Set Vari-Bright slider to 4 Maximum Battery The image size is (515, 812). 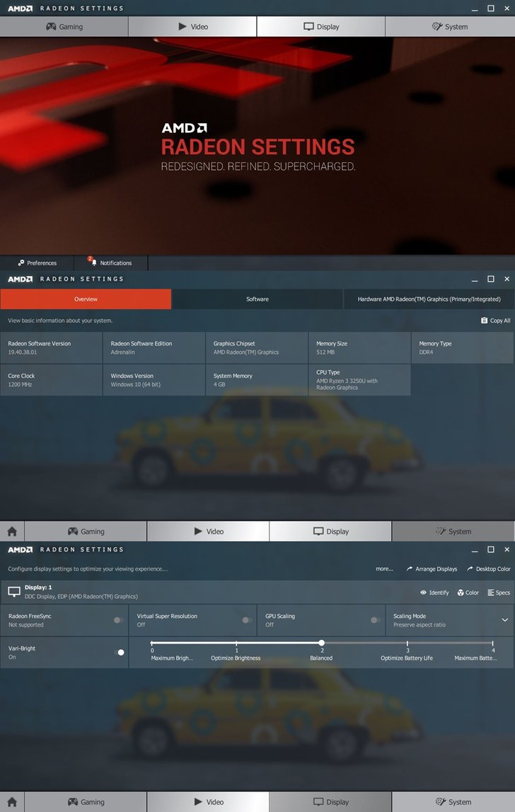click(493, 644)
